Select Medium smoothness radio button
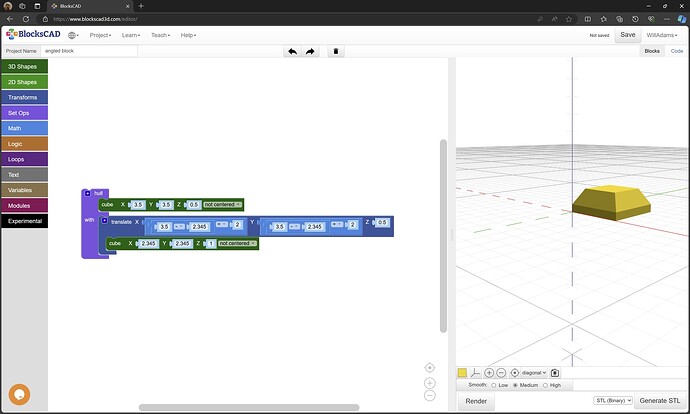This screenshot has height=414, width=690. pos(515,385)
